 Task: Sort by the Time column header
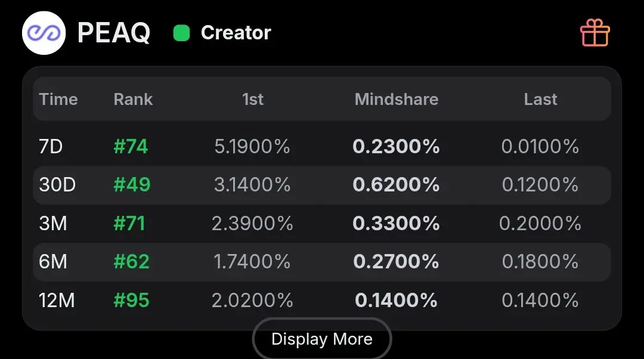click(x=58, y=99)
